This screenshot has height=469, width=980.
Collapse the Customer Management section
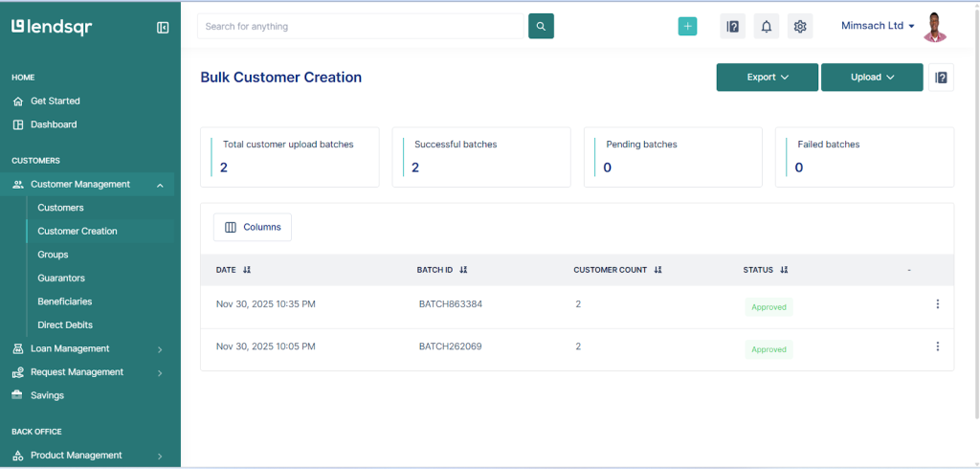tap(160, 185)
